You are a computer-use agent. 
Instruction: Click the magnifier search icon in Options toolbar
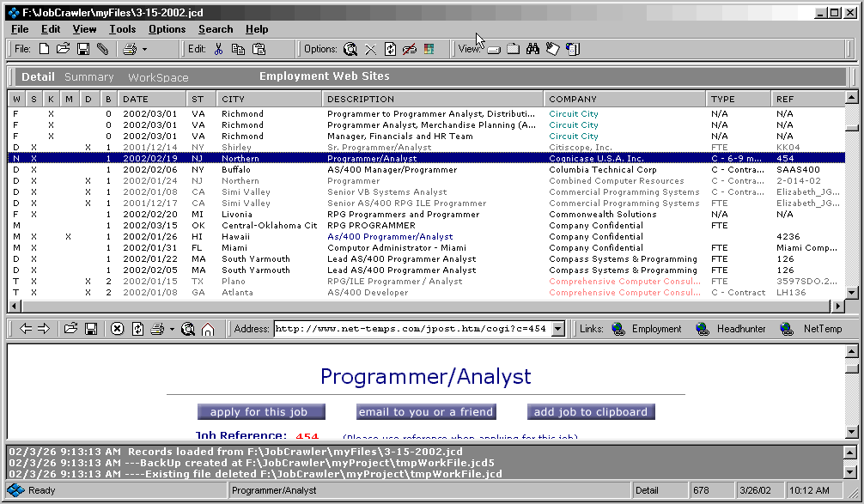point(350,49)
